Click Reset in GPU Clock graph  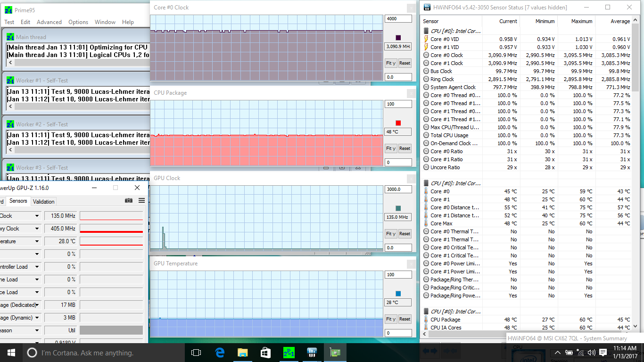[405, 234]
